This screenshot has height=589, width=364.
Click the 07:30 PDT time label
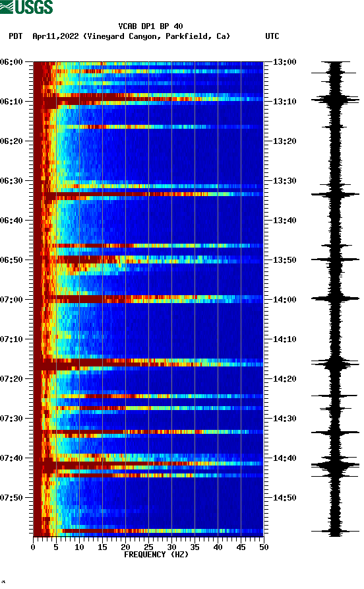click(x=11, y=419)
